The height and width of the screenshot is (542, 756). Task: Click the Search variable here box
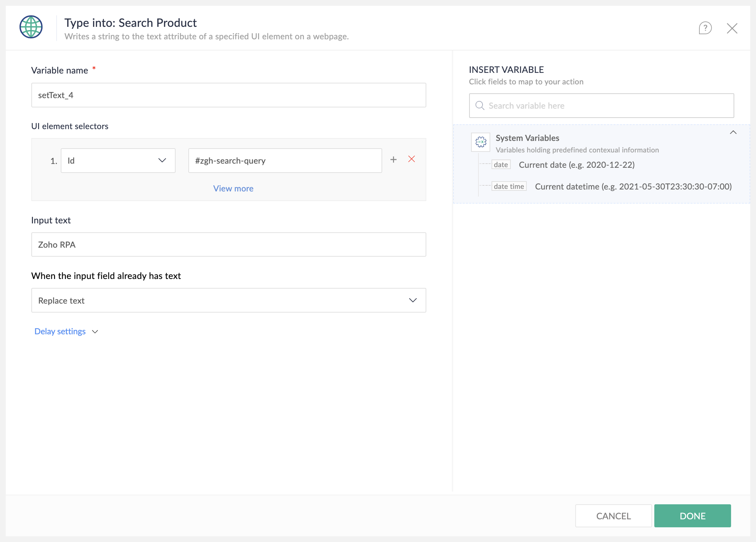click(601, 106)
